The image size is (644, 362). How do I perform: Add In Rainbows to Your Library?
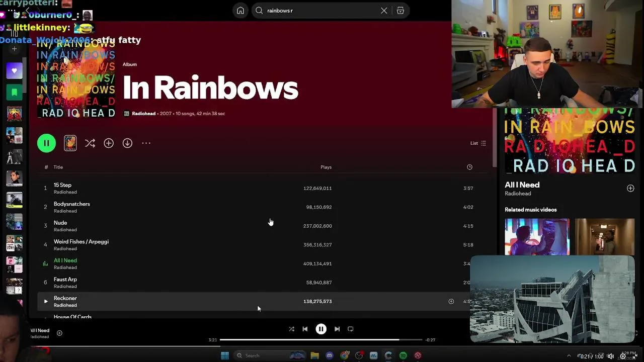click(x=109, y=143)
